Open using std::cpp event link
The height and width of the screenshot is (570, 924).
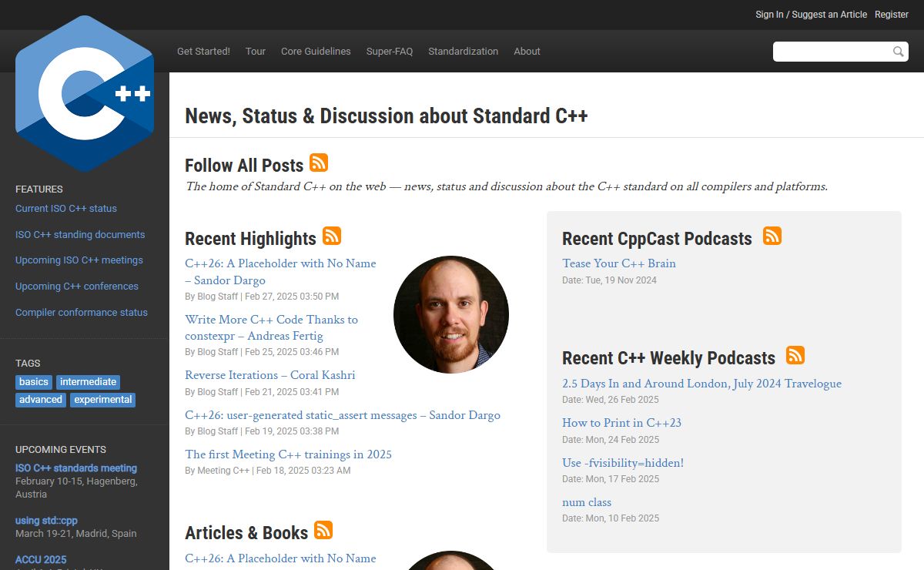click(46, 521)
